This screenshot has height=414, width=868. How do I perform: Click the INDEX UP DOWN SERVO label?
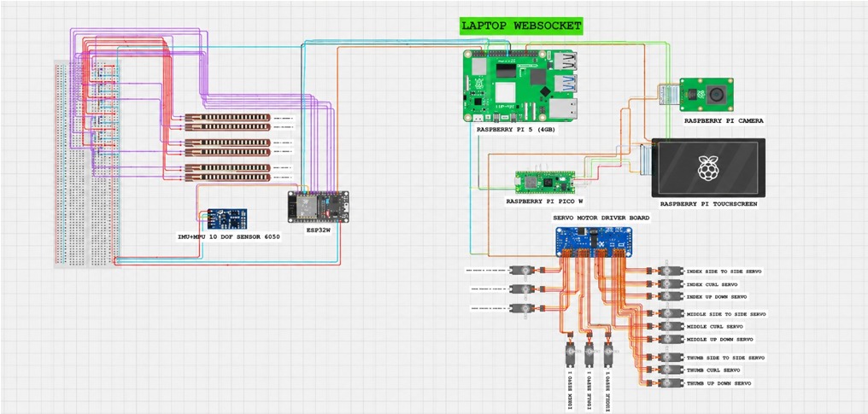tap(718, 297)
